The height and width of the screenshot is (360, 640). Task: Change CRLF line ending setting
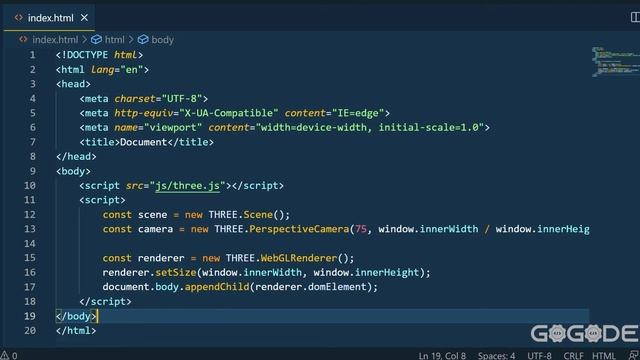573,356
